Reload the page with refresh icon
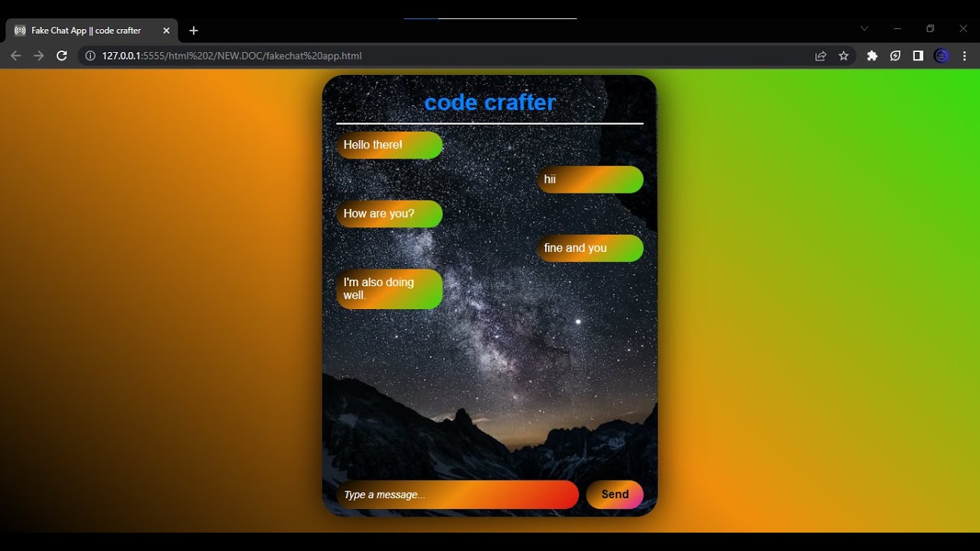 coord(62,56)
